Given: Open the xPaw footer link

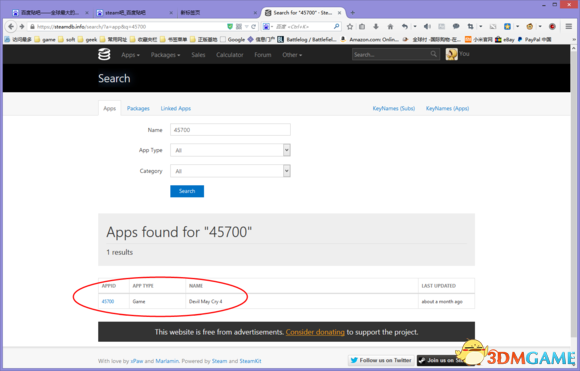Looking at the screenshot, I should coord(136,361).
